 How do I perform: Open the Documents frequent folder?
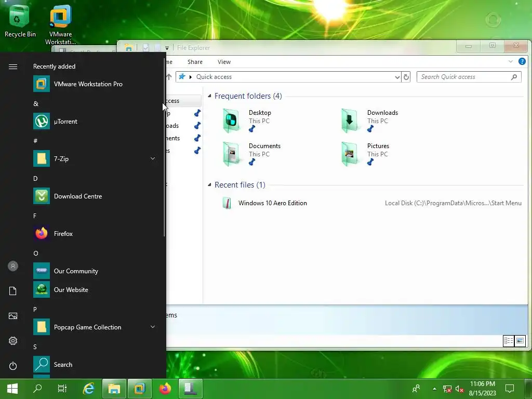252,154
